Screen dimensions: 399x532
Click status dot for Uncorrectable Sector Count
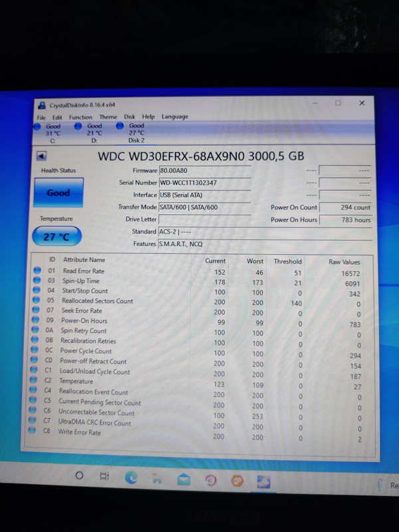33,410
